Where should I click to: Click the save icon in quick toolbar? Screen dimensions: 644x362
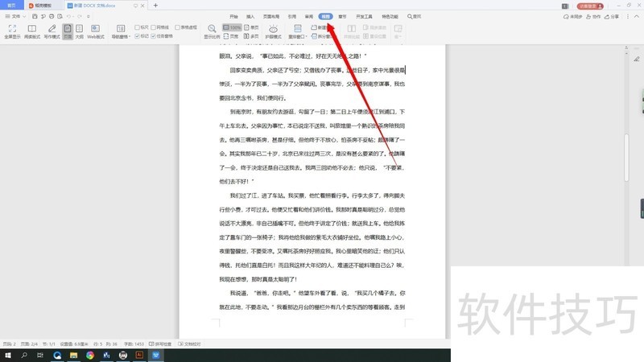[35, 16]
